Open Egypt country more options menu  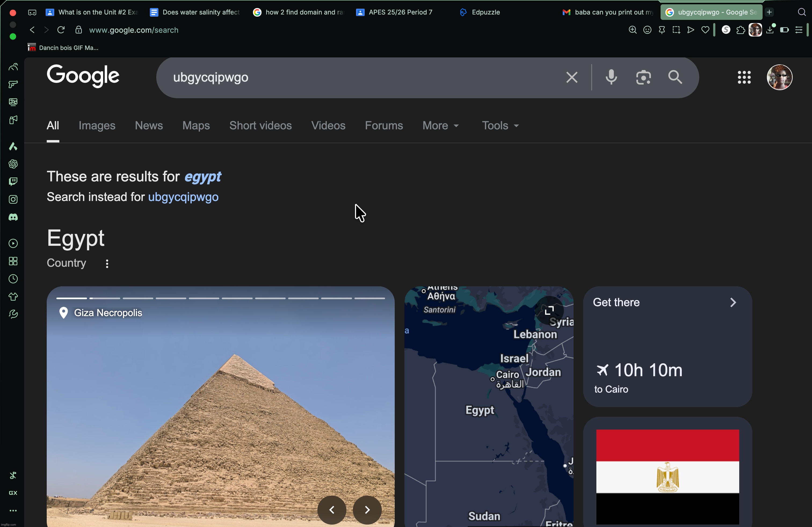tap(107, 263)
